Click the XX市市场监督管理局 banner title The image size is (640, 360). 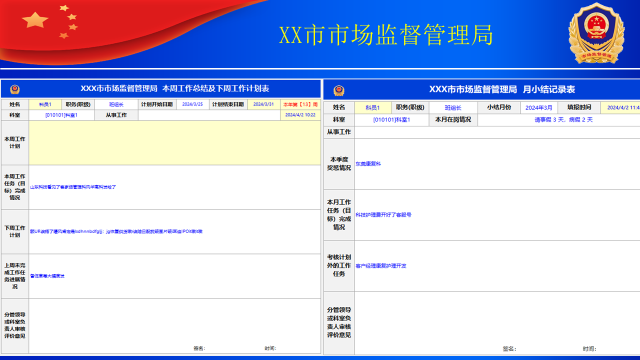pos(386,35)
